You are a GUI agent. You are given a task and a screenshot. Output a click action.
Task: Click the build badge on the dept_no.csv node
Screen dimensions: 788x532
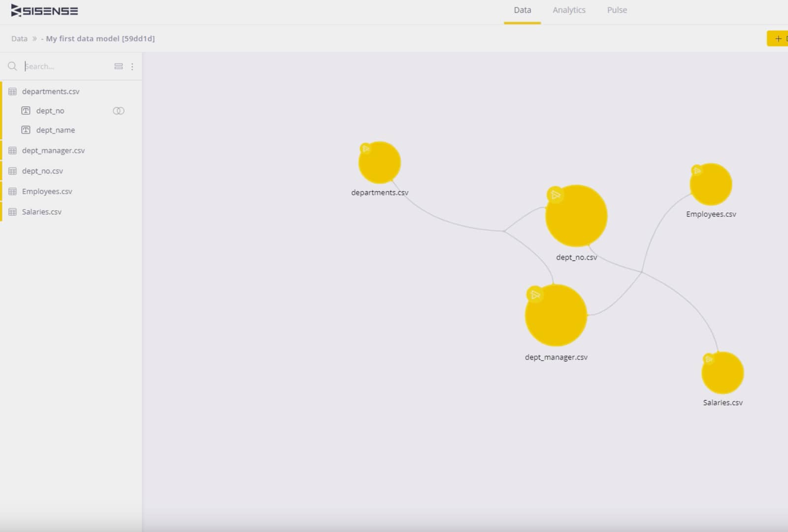(556, 195)
